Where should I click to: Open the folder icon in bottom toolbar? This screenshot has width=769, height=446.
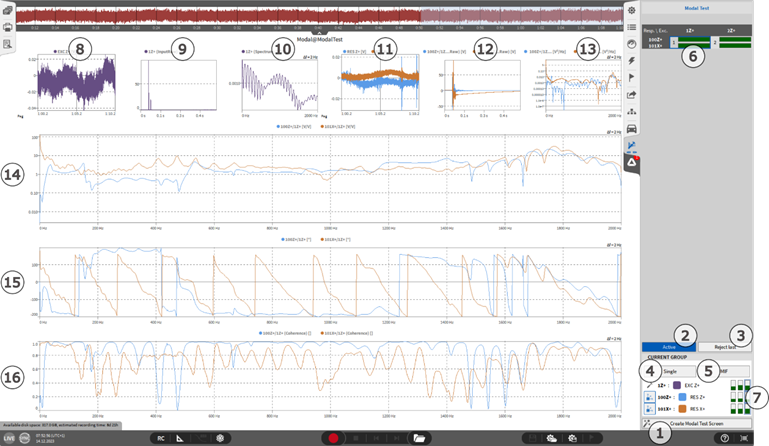click(418, 438)
